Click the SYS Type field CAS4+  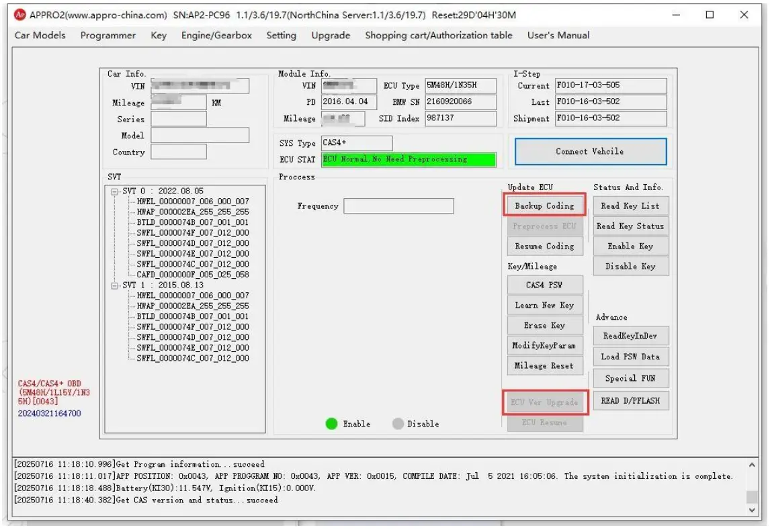(357, 143)
